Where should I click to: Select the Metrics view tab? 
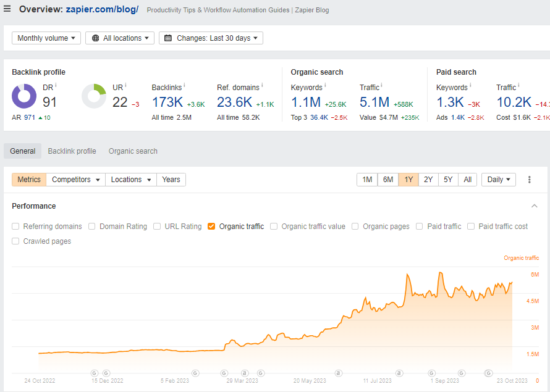pyautogui.click(x=29, y=180)
